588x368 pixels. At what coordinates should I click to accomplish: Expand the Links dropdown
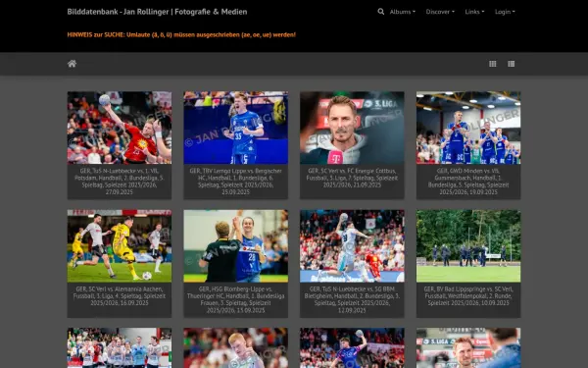(x=474, y=12)
